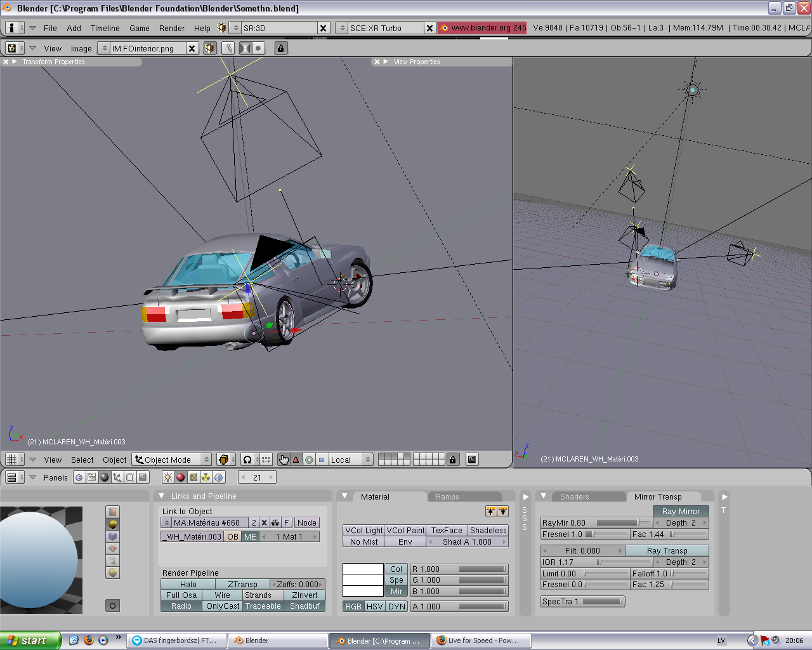Set preview to large sphere icon
This screenshot has width=812, height=650.
click(x=113, y=573)
